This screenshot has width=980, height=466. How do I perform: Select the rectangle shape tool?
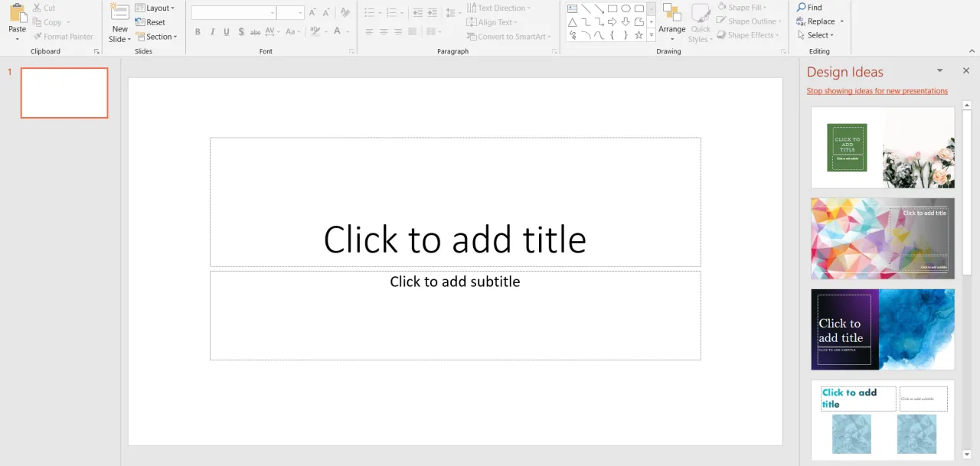tap(612, 7)
